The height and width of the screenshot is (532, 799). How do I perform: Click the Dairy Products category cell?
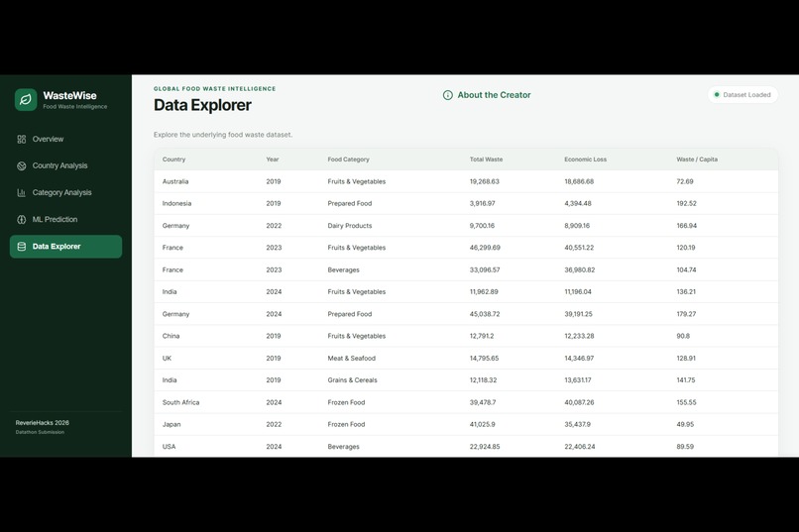pyautogui.click(x=350, y=226)
